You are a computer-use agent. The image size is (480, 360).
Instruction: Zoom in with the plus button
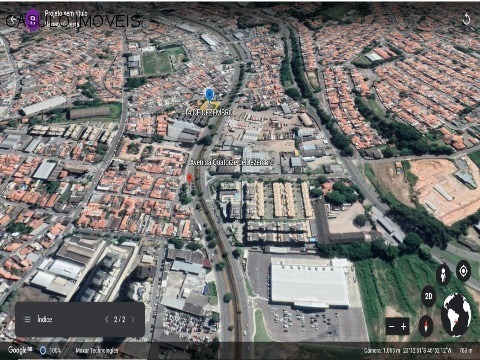click(x=403, y=327)
